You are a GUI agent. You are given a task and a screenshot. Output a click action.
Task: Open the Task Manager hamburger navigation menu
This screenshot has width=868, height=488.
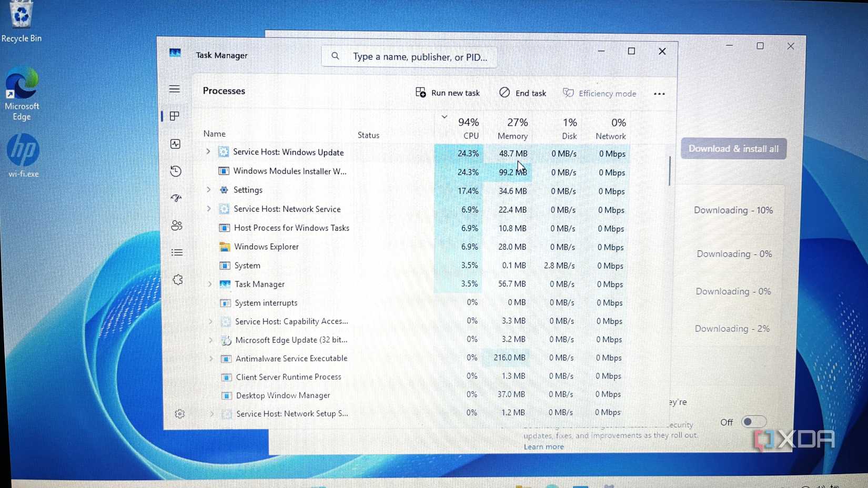[175, 89]
